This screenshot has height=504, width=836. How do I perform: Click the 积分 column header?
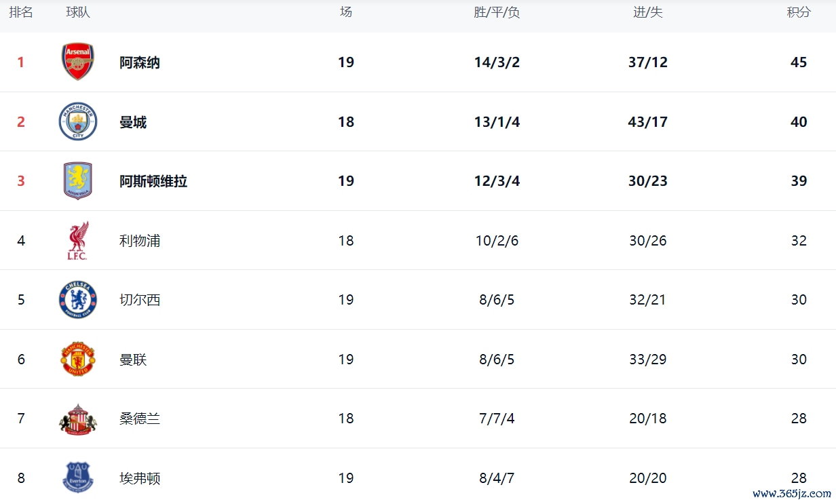pos(799,12)
